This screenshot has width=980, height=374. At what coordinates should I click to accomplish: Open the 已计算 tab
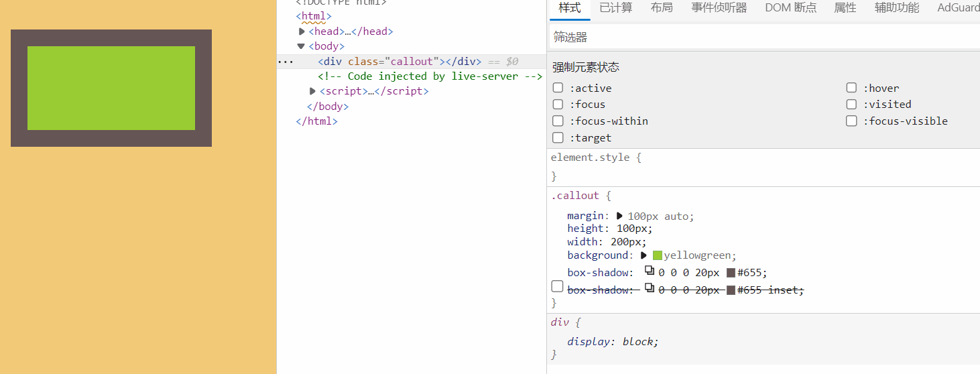[x=615, y=8]
